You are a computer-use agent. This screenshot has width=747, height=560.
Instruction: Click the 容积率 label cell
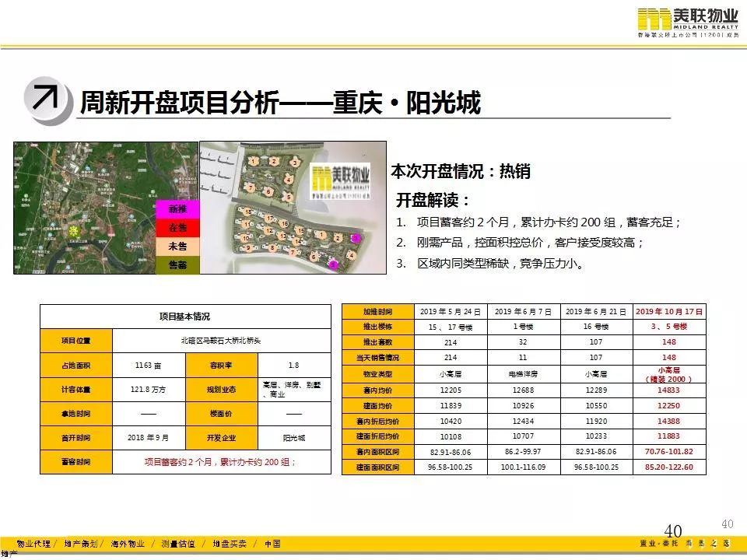tap(222, 366)
